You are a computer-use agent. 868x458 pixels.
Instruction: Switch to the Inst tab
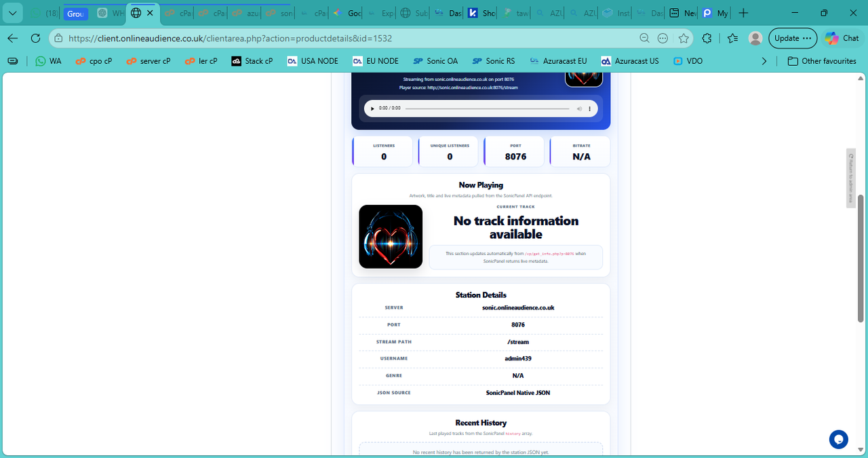click(x=616, y=13)
